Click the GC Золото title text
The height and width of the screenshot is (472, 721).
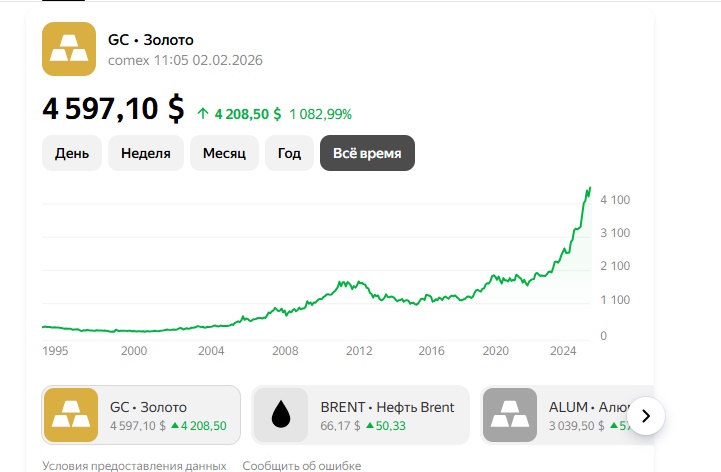[151, 40]
